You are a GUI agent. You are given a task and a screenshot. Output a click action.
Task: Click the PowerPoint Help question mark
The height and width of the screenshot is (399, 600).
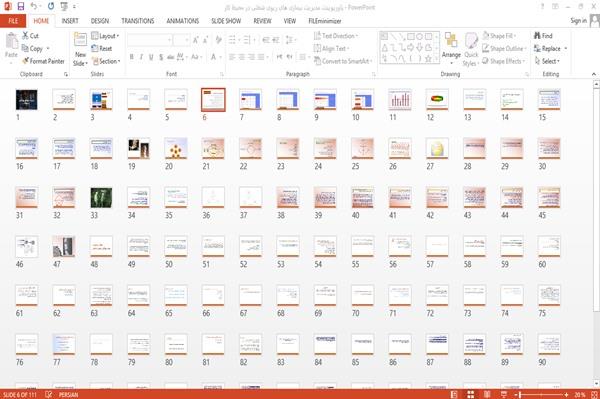point(542,7)
